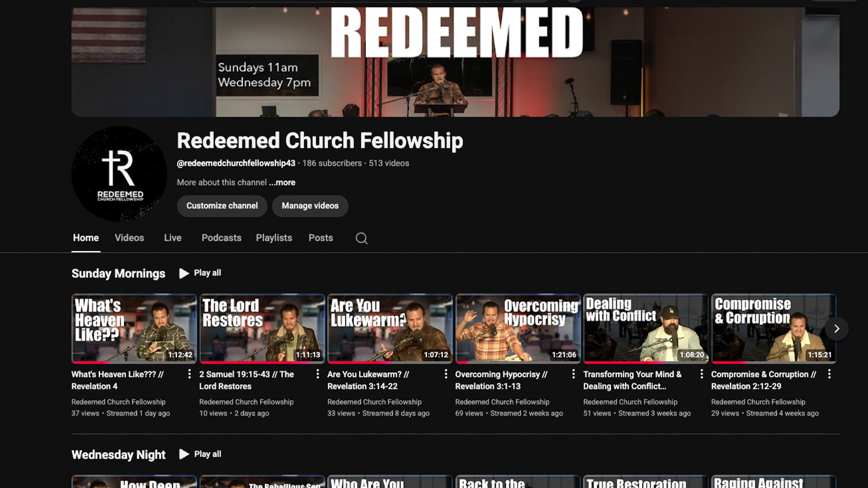The width and height of the screenshot is (868, 488).
Task: Play all Wednesday Night videos
Action: pos(200,454)
